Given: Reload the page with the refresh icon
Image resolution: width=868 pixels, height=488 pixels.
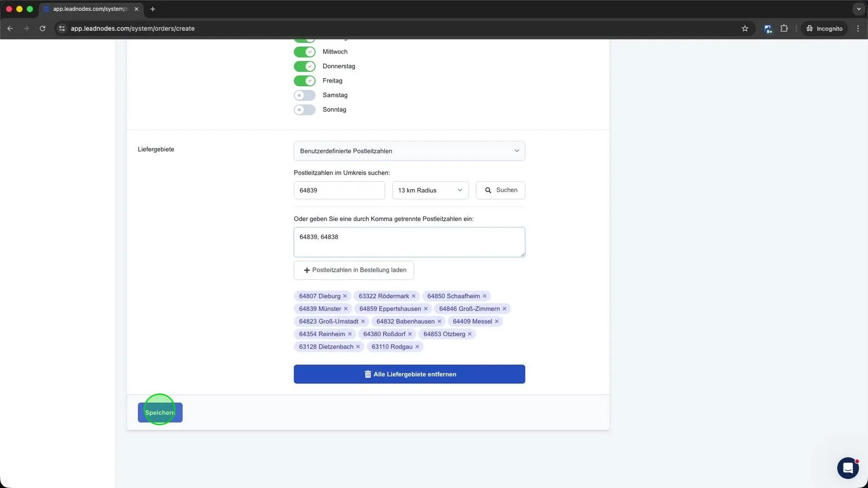Looking at the screenshot, I should click(42, 28).
